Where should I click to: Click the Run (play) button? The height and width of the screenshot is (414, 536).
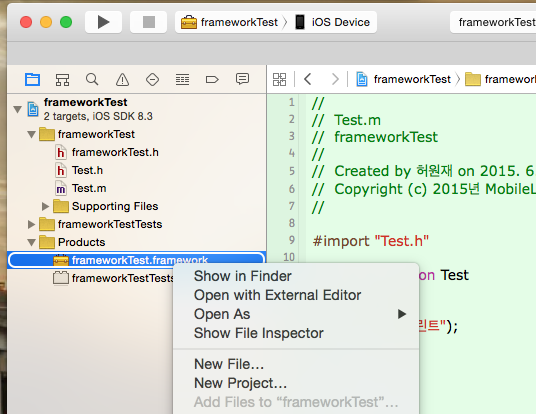coord(103,22)
